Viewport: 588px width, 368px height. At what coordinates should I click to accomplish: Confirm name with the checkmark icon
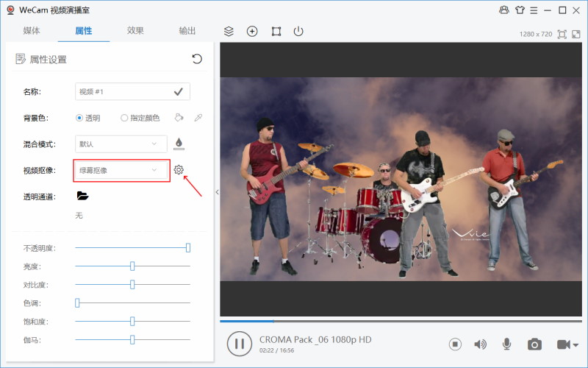[x=179, y=91]
